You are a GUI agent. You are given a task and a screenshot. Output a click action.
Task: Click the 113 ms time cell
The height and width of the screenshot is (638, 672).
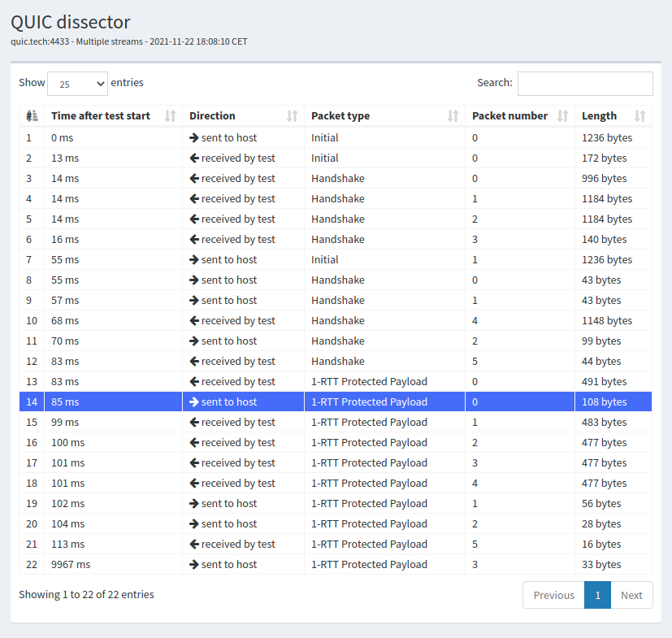click(x=113, y=544)
